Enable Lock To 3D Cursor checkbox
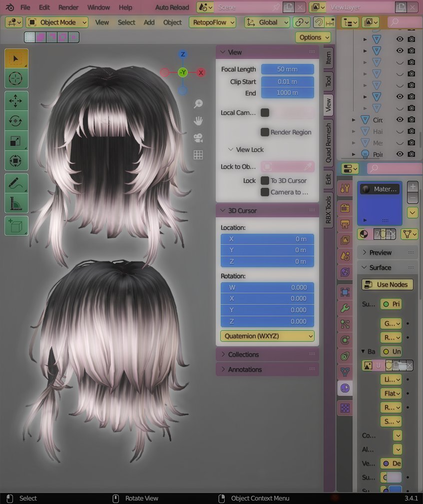 pos(265,181)
